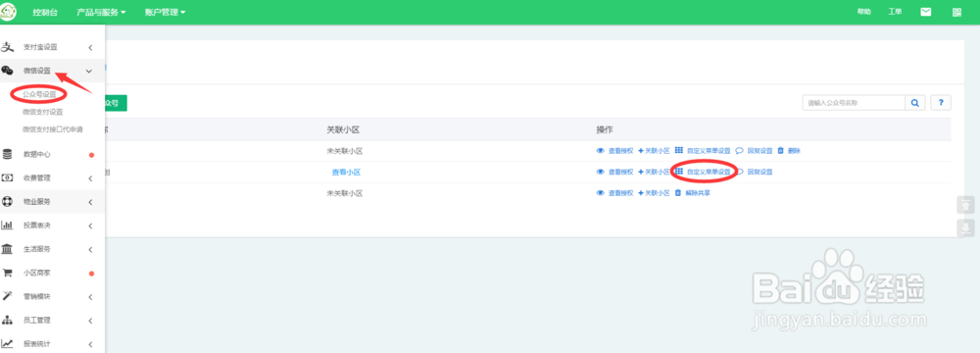Screen dimensions: 980x353
Task: Select 微信支付接口代申请 in the sidebar
Action: coord(53,129)
